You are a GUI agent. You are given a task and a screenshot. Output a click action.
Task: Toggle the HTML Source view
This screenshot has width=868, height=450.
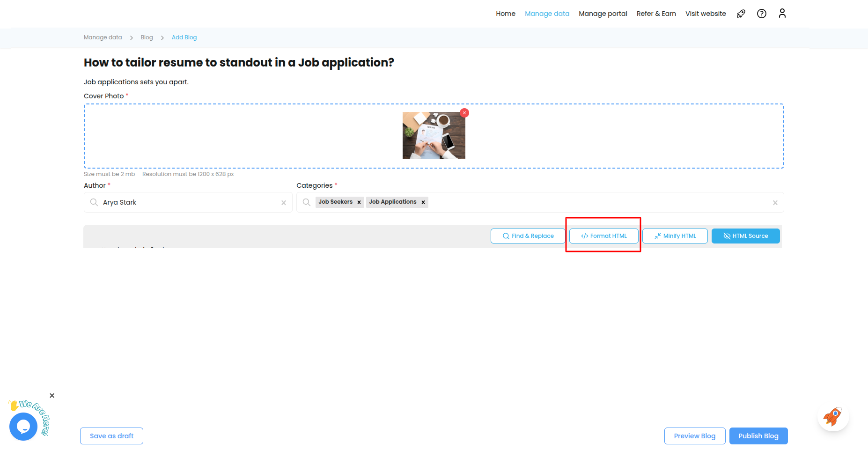745,236
